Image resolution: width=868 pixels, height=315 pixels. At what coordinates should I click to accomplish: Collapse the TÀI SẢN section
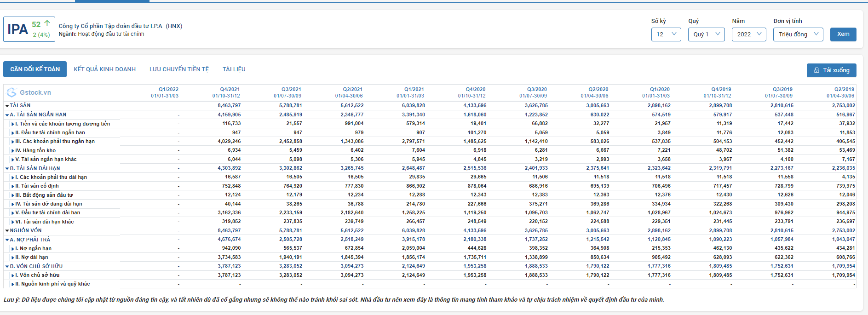pyautogui.click(x=7, y=106)
